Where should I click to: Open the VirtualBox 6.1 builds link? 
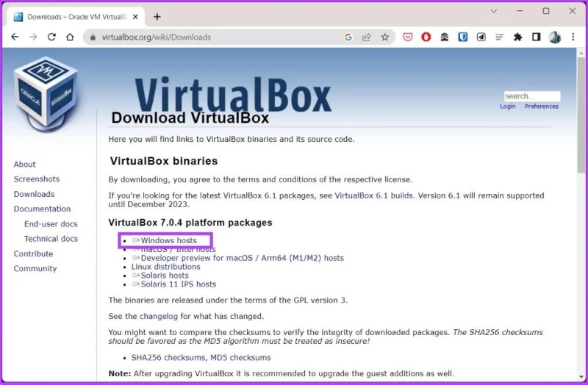[373, 195]
